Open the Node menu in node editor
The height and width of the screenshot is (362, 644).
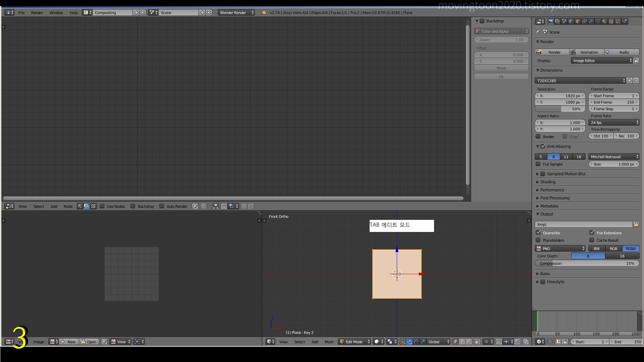68,206
